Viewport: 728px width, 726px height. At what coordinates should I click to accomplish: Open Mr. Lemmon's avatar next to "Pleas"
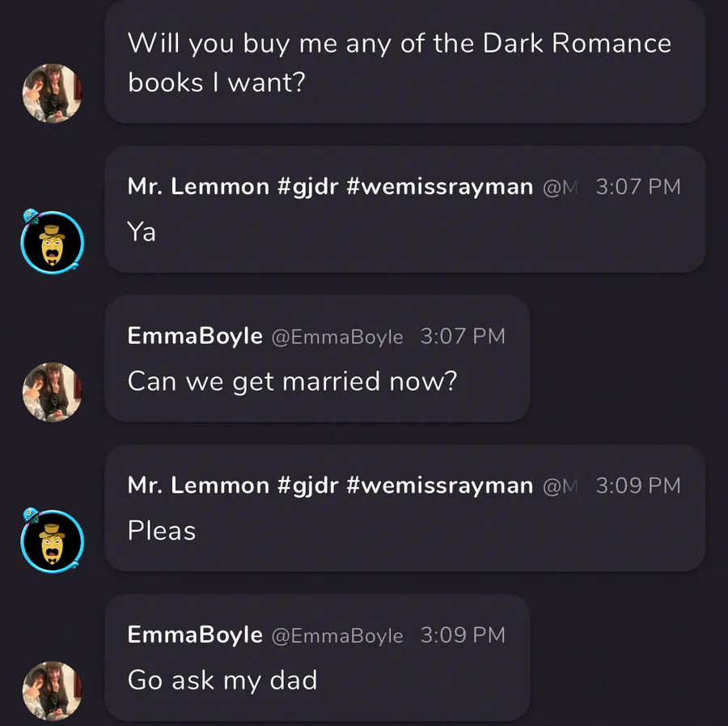(x=52, y=541)
